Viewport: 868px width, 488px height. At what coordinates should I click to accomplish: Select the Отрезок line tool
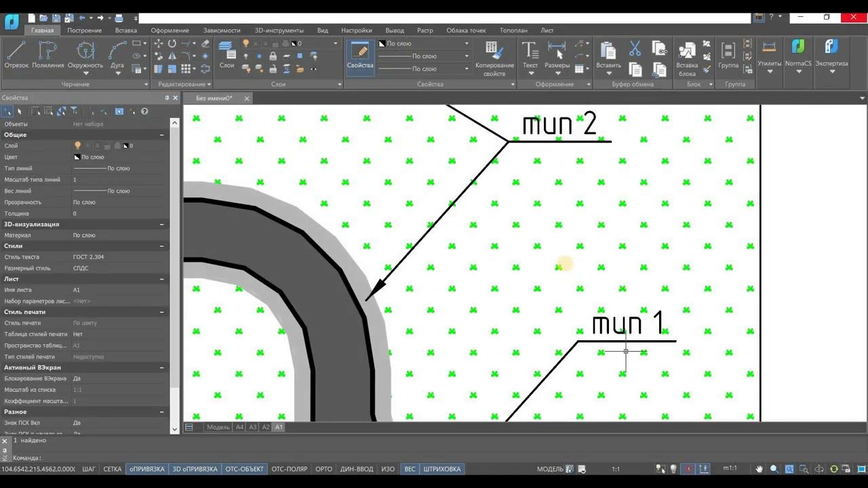[16, 54]
